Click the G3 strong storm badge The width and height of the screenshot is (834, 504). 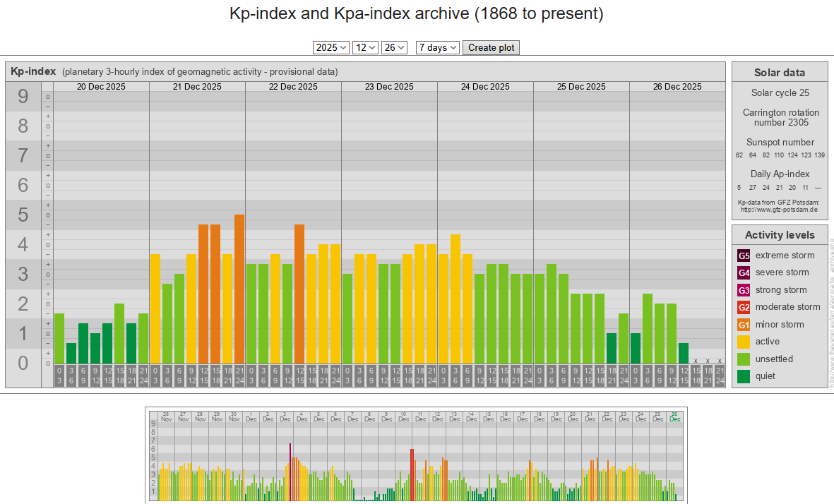[x=744, y=290]
